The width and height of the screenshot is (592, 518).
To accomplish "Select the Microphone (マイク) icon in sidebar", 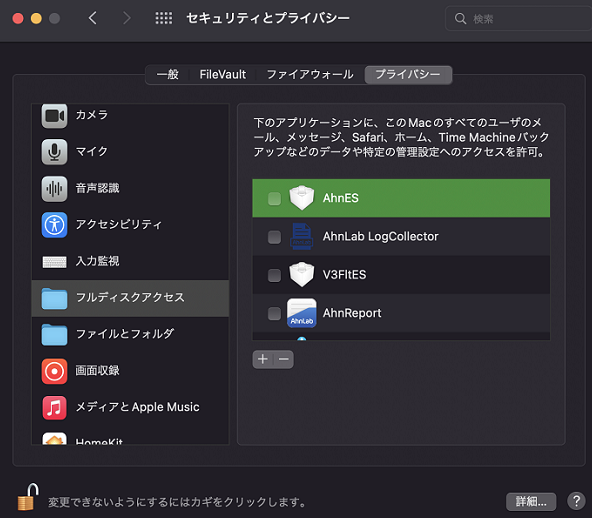I will 54,152.
